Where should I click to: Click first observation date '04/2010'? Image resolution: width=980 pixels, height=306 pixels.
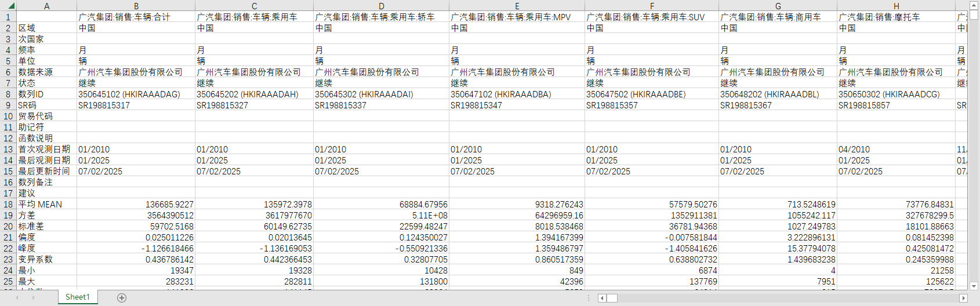tap(896, 149)
